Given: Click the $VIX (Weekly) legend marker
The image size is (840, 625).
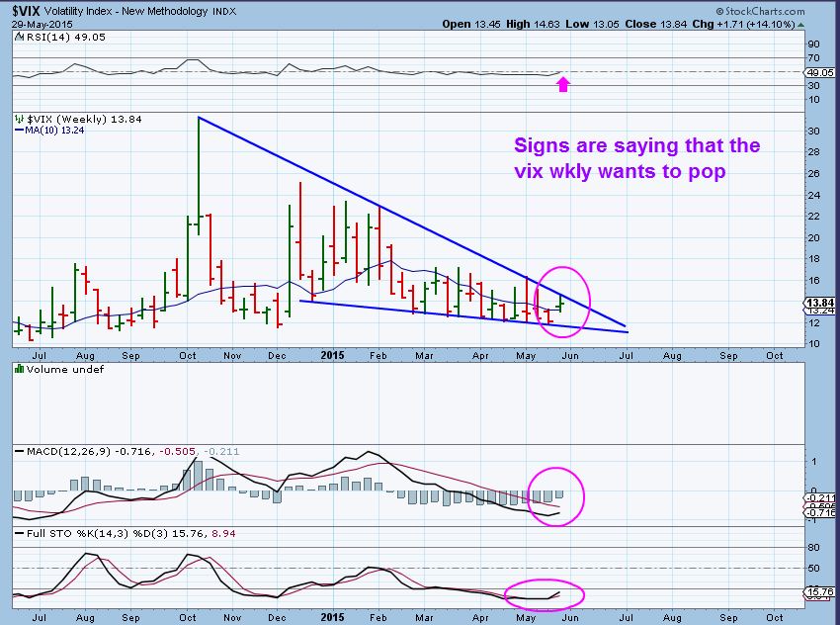Looking at the screenshot, I should click(17, 119).
